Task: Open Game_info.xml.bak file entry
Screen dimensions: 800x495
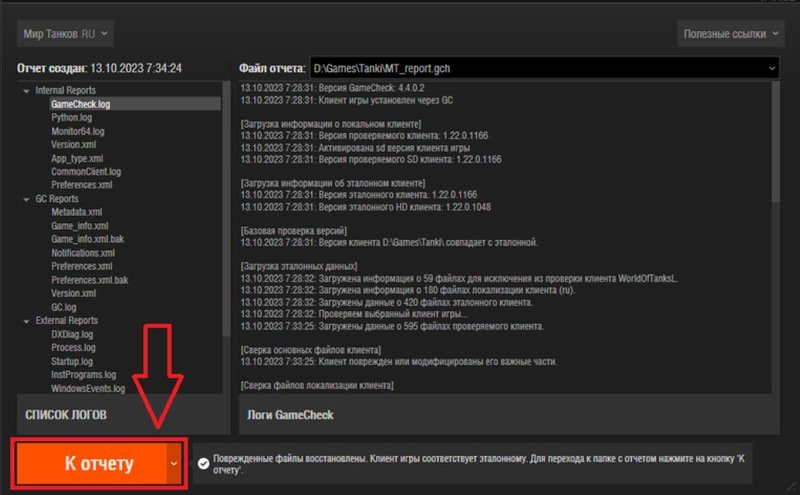Action: [x=90, y=240]
